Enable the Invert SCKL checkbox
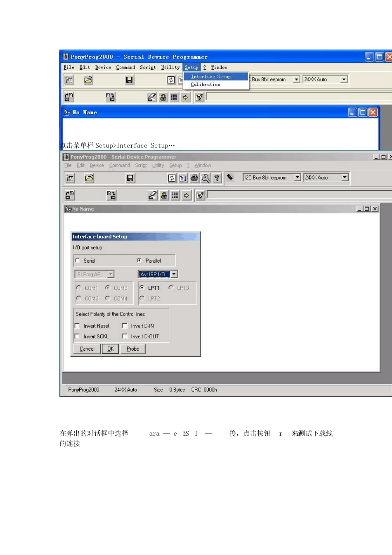Screen dimensions: 392x555 77,337
